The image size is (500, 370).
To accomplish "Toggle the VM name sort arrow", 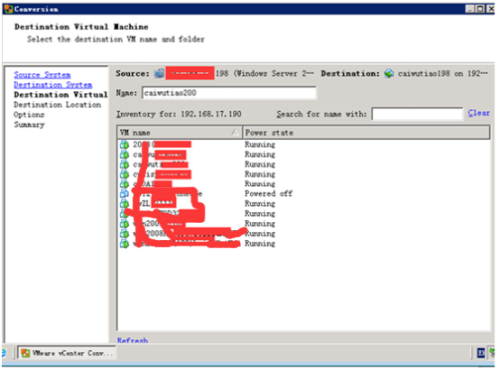I will click(235, 133).
